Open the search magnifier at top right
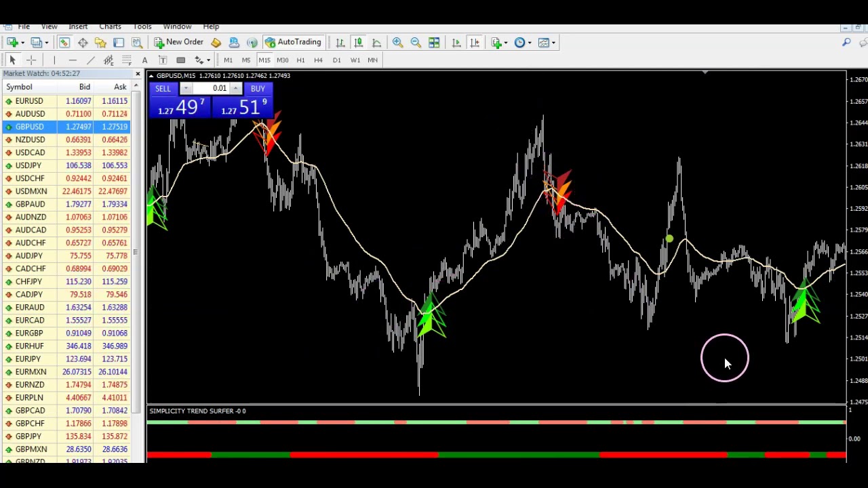The image size is (868, 488). click(846, 43)
